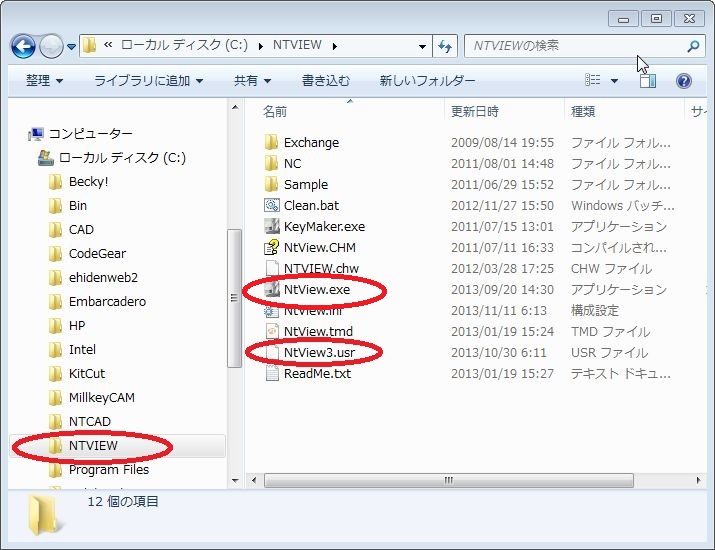Click in the NTVIEWの検索 search box
715x550 pixels.
575,46
